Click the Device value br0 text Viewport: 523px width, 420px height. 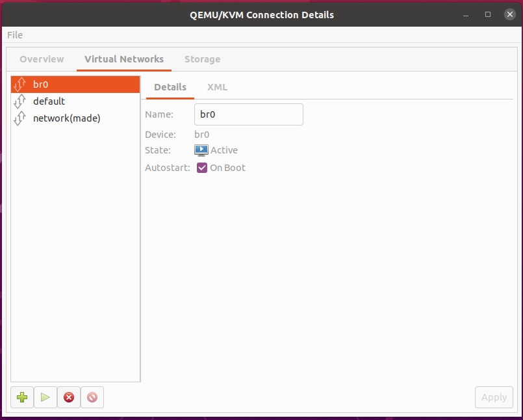coord(202,135)
